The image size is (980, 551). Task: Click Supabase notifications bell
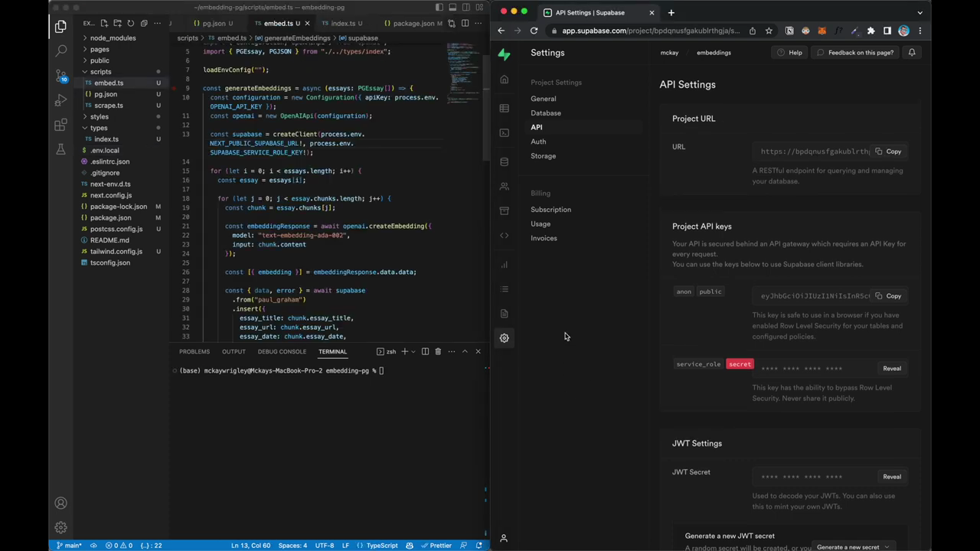tap(912, 53)
